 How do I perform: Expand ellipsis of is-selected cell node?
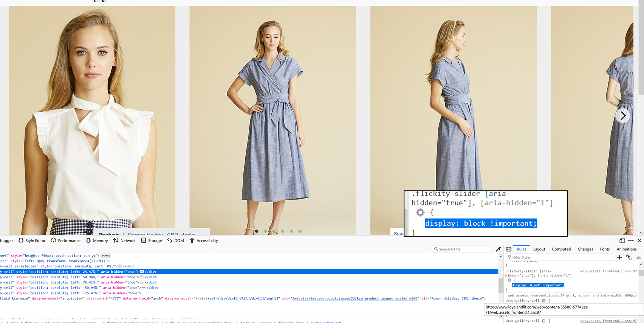point(119,266)
